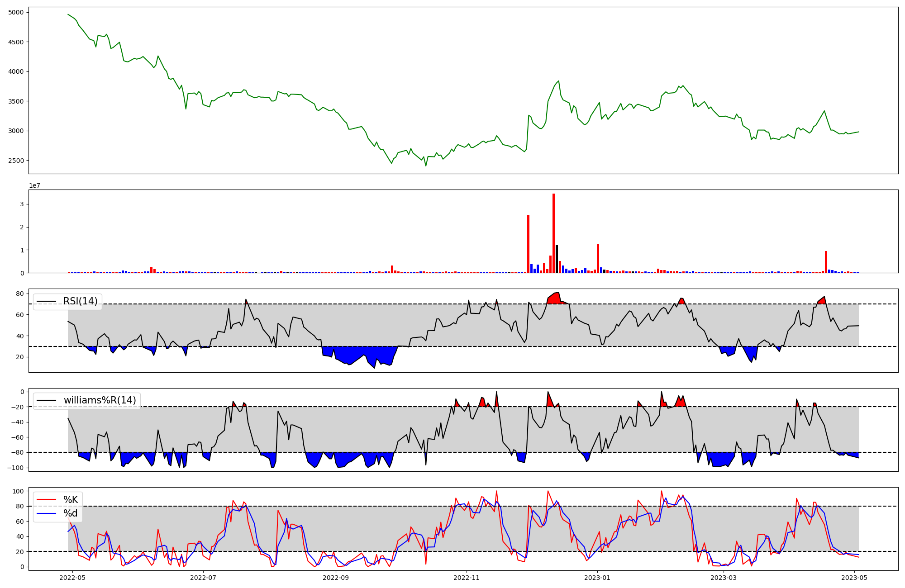Click the 5000 price axis label
Viewport: 905px width, 588px height.
pos(16,12)
